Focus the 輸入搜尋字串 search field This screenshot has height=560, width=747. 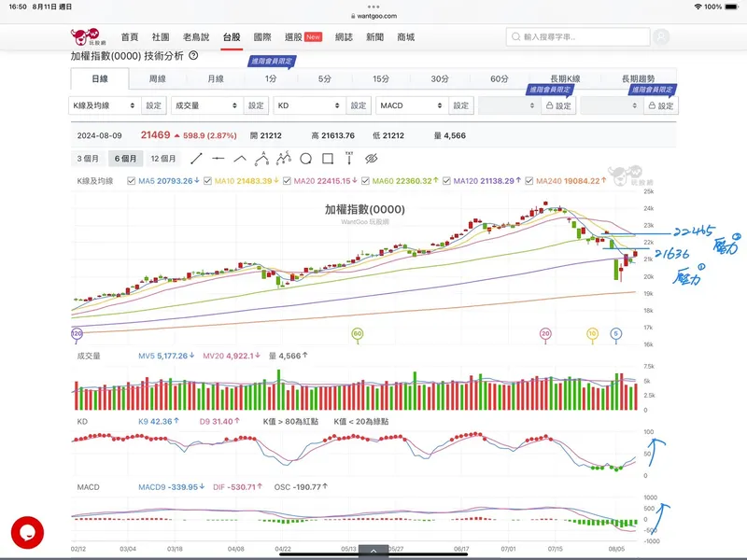(578, 36)
